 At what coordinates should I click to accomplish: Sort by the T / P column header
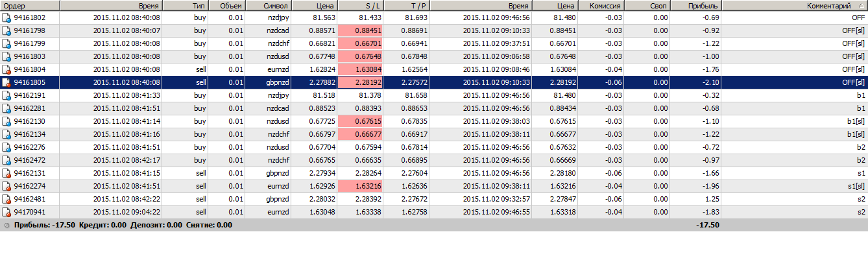[407, 5]
